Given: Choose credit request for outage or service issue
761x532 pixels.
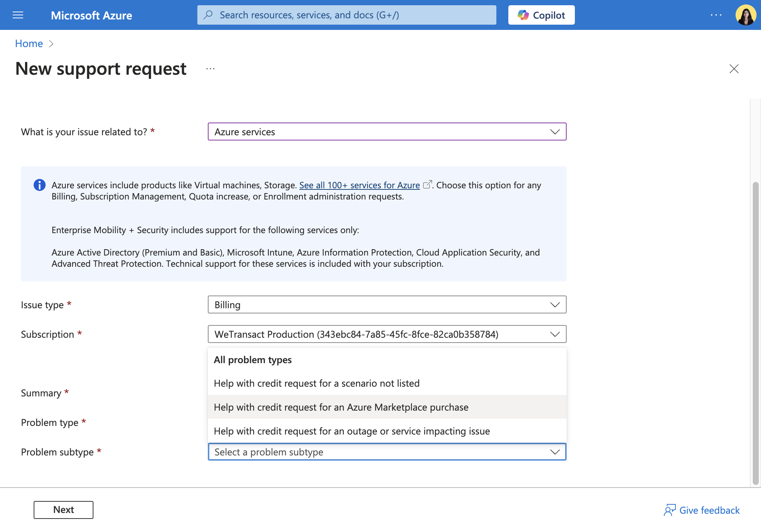Looking at the screenshot, I should pyautogui.click(x=387, y=431).
